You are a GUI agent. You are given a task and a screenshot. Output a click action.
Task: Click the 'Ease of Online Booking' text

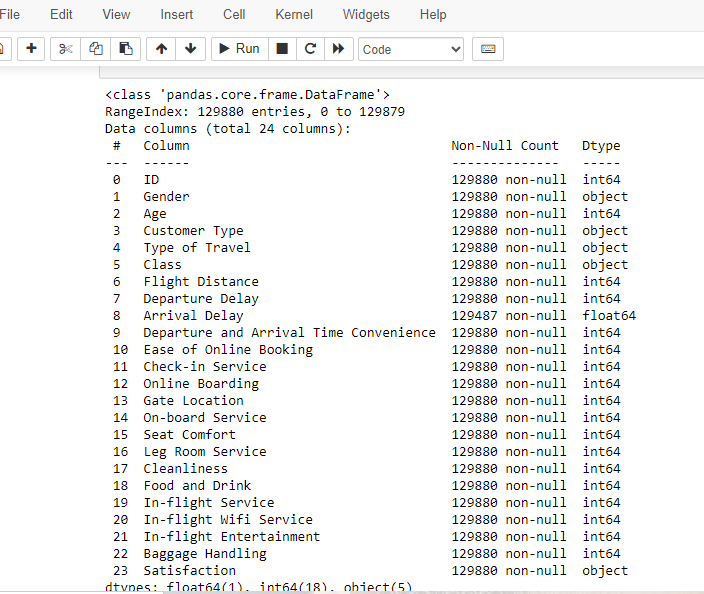228,350
